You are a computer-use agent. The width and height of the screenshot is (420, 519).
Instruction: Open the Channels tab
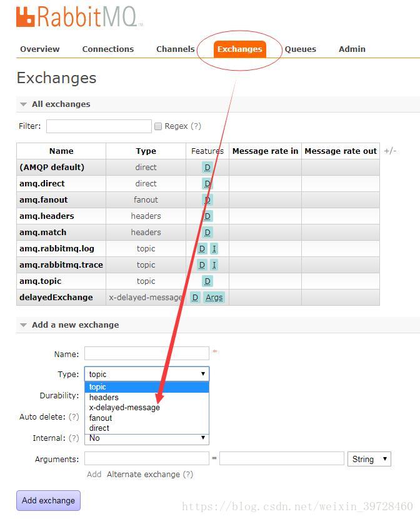pos(175,49)
